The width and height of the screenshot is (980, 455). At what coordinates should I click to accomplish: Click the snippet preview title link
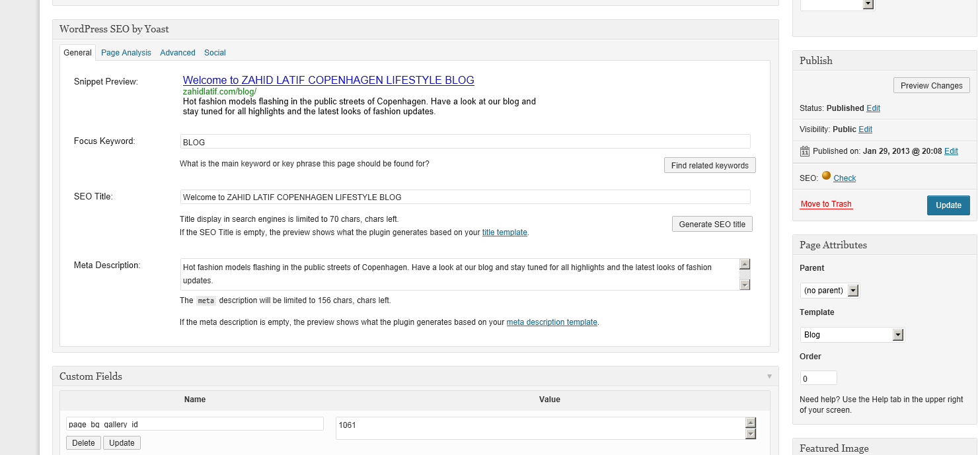(x=328, y=80)
